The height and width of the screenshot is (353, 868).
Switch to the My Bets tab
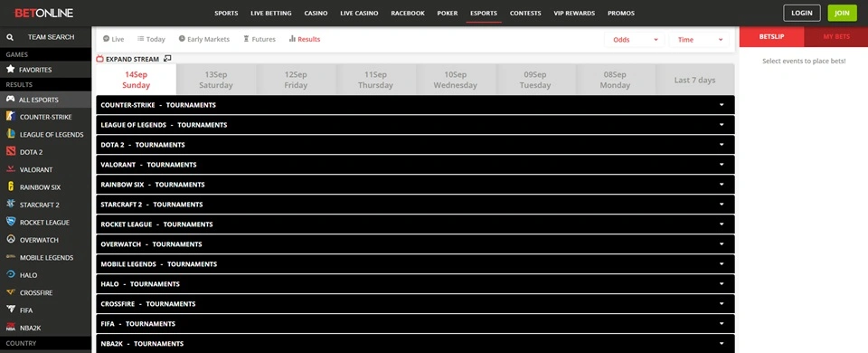(x=835, y=36)
